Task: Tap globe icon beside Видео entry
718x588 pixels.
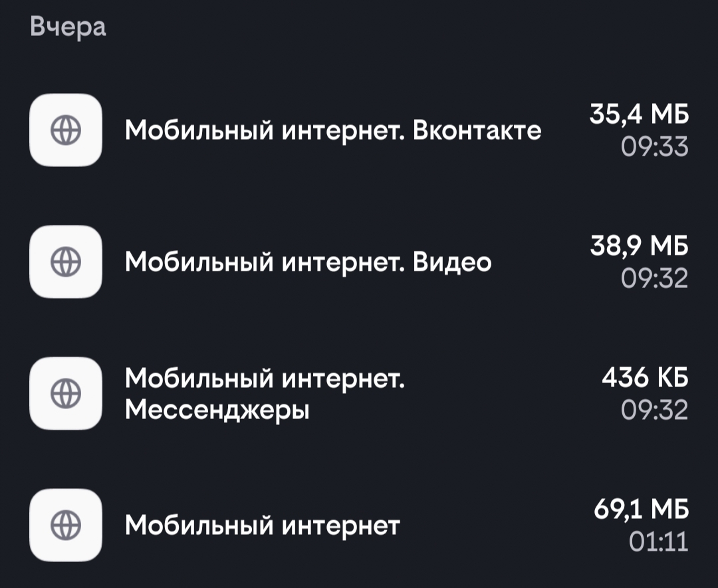Action: pyautogui.click(x=65, y=261)
